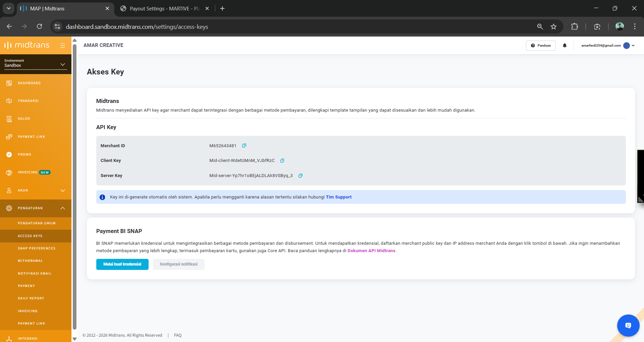The height and width of the screenshot is (342, 644).
Task: Open Payment under Pengaturan submenu
Action: tap(26, 286)
